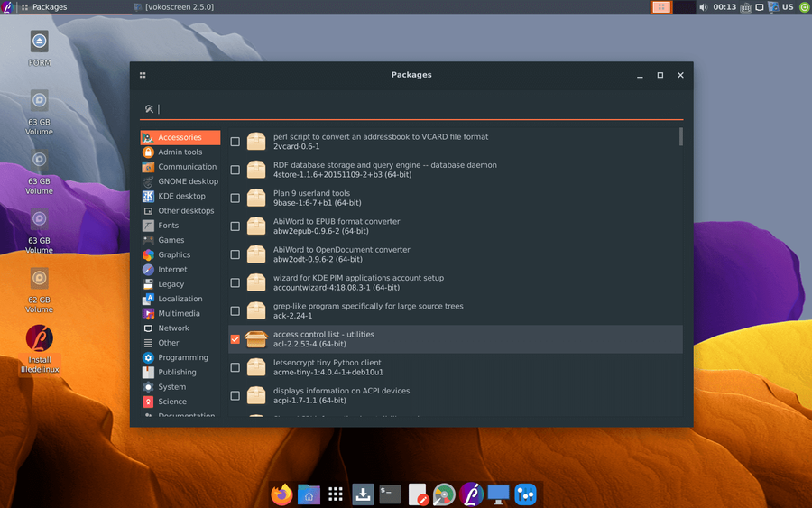The width and height of the screenshot is (812, 508).
Task: Uncheck the acl-2.2.53-4 package checkbox
Action: point(235,339)
